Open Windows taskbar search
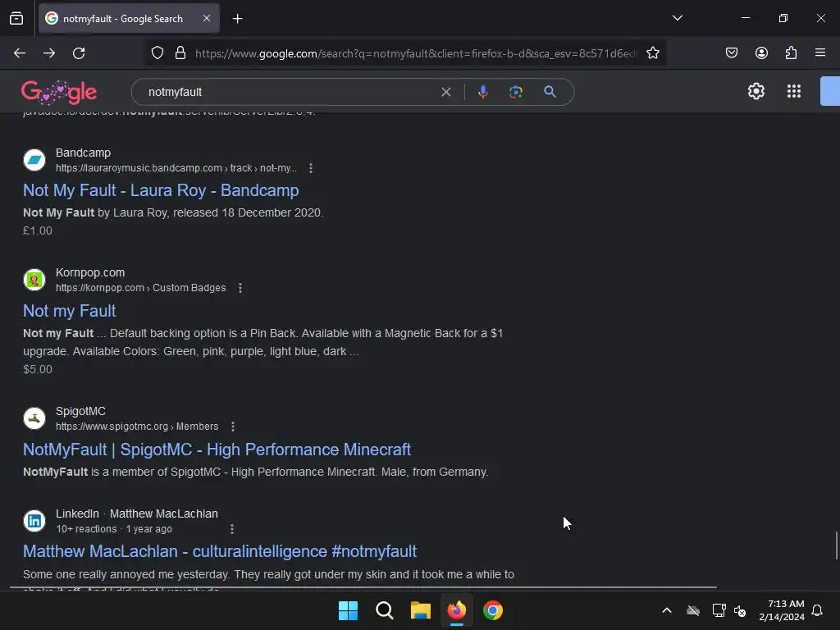 point(384,610)
